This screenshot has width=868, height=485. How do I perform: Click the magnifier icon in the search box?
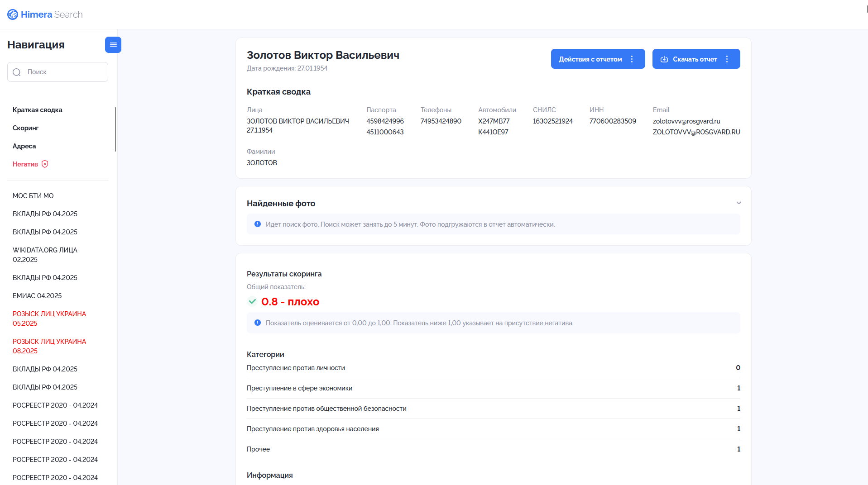point(17,72)
